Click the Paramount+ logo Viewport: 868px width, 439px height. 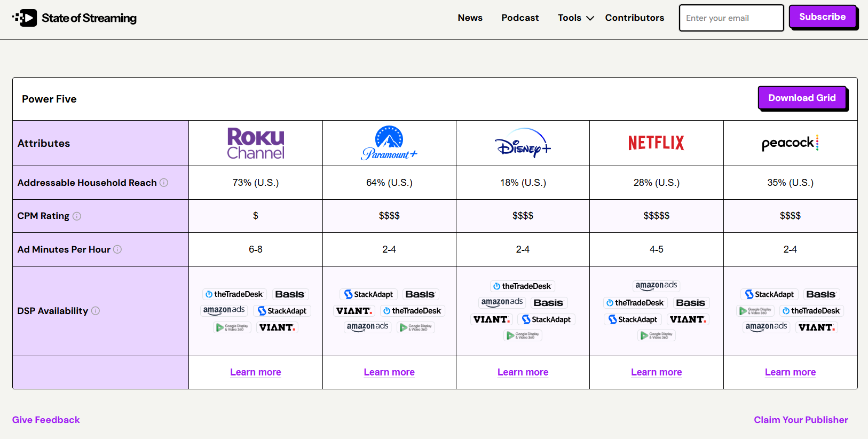[389, 143]
